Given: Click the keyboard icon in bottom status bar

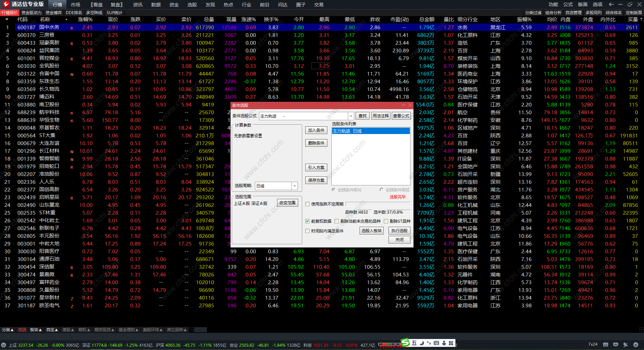Looking at the screenshot, I should click(x=605, y=344).
